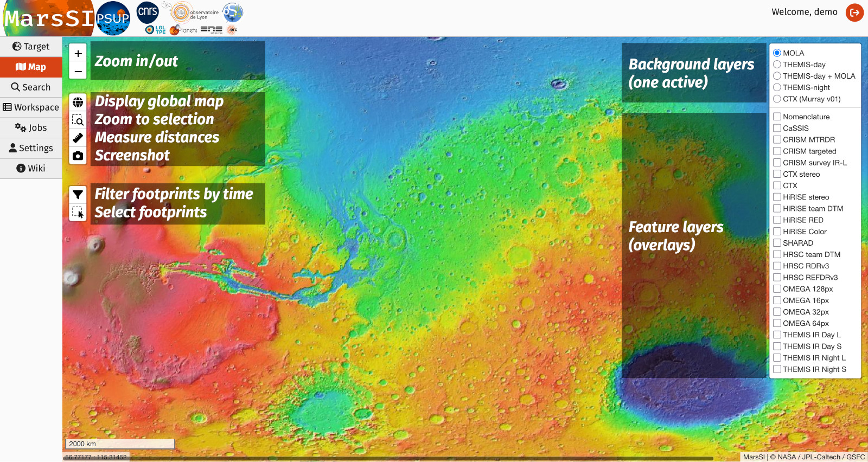
Task: Open the Target menu item
Action: tap(31, 47)
